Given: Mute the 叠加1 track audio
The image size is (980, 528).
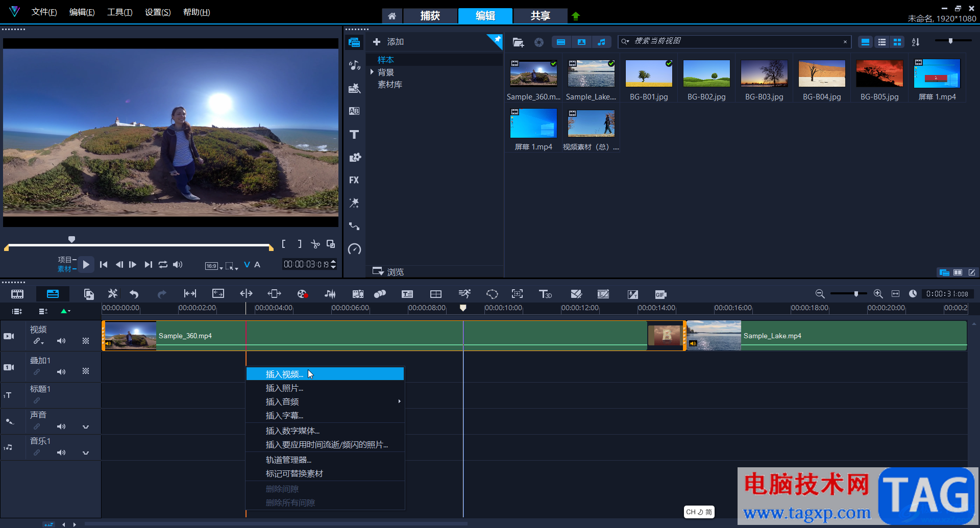Looking at the screenshot, I should [61, 372].
